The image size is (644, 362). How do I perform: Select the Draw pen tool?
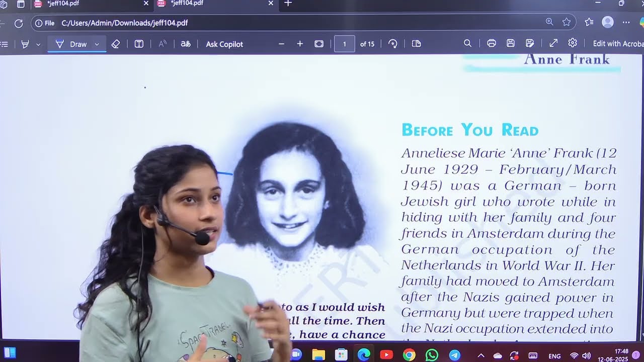point(71,44)
